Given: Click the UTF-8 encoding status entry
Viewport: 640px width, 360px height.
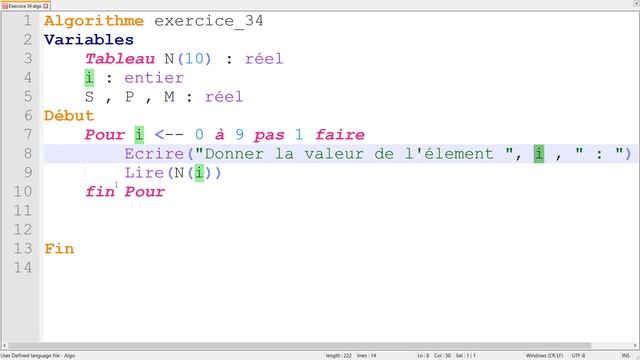Looking at the screenshot, I should click(578, 356).
